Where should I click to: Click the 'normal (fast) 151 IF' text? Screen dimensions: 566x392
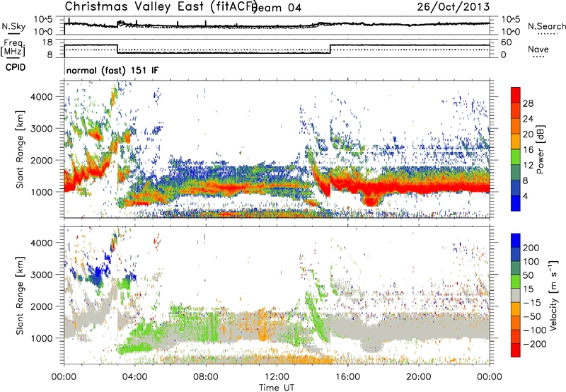pos(112,71)
